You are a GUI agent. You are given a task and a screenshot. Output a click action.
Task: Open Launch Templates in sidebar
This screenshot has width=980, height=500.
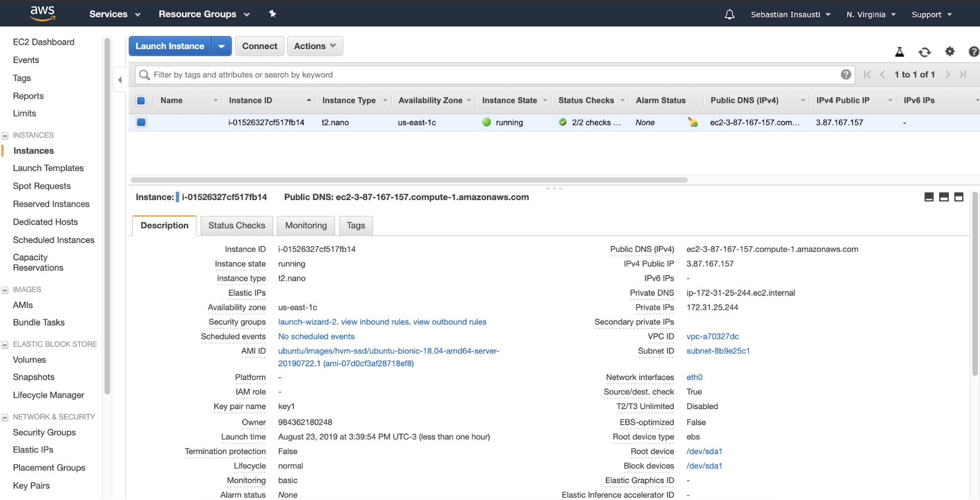coord(49,168)
